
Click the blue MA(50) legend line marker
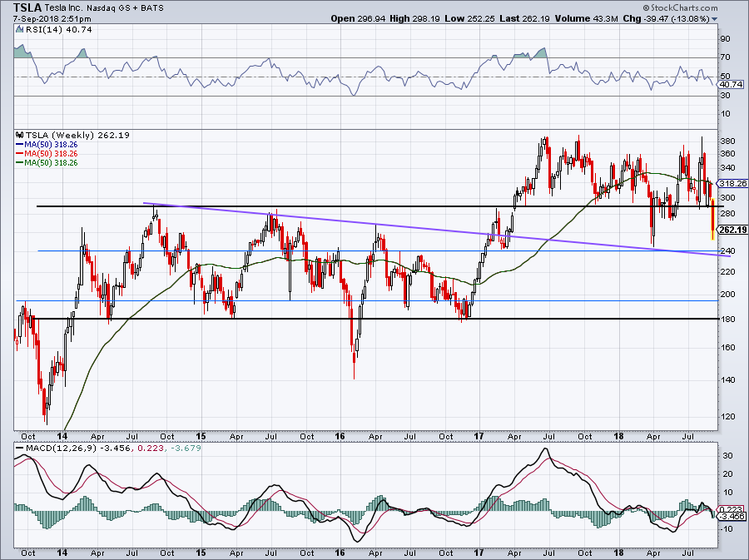(x=20, y=145)
